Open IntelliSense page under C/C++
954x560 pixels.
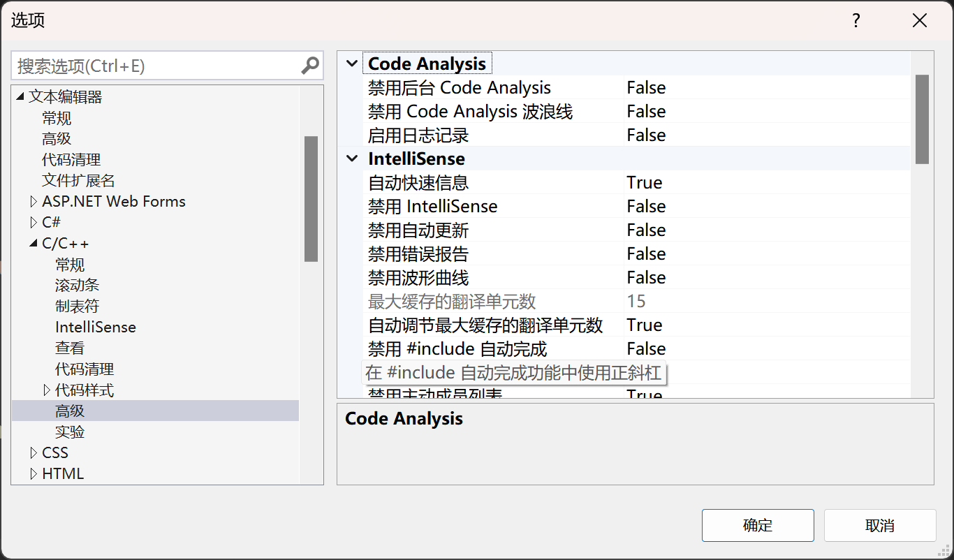[96, 327]
